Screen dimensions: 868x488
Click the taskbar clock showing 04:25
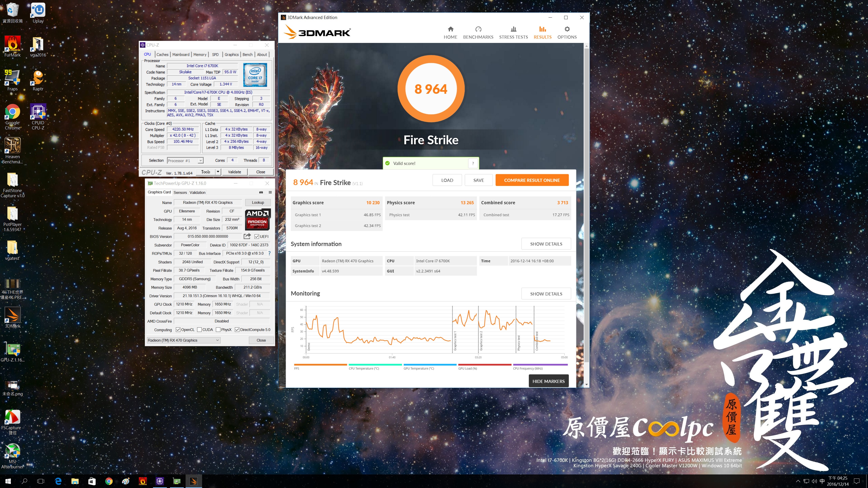pos(838,481)
